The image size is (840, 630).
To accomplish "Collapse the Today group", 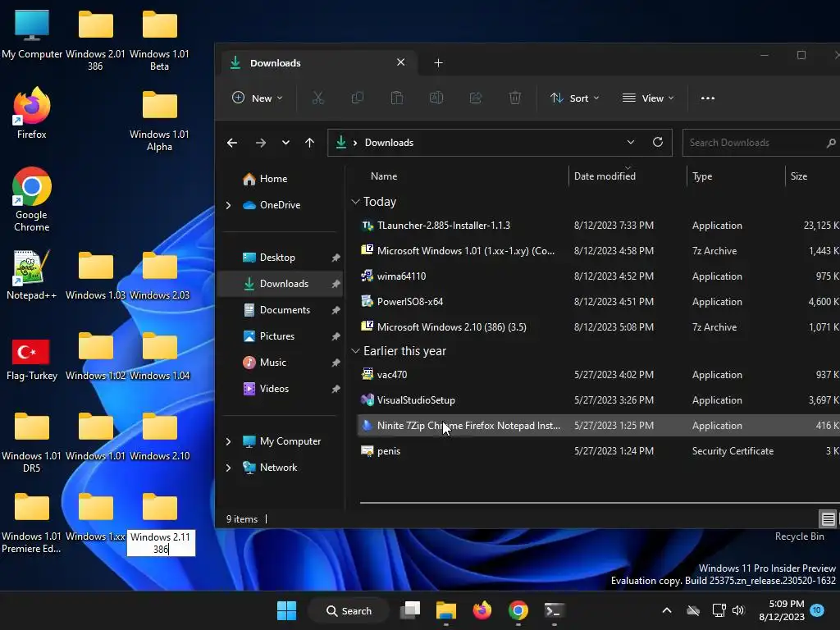I will (x=355, y=202).
